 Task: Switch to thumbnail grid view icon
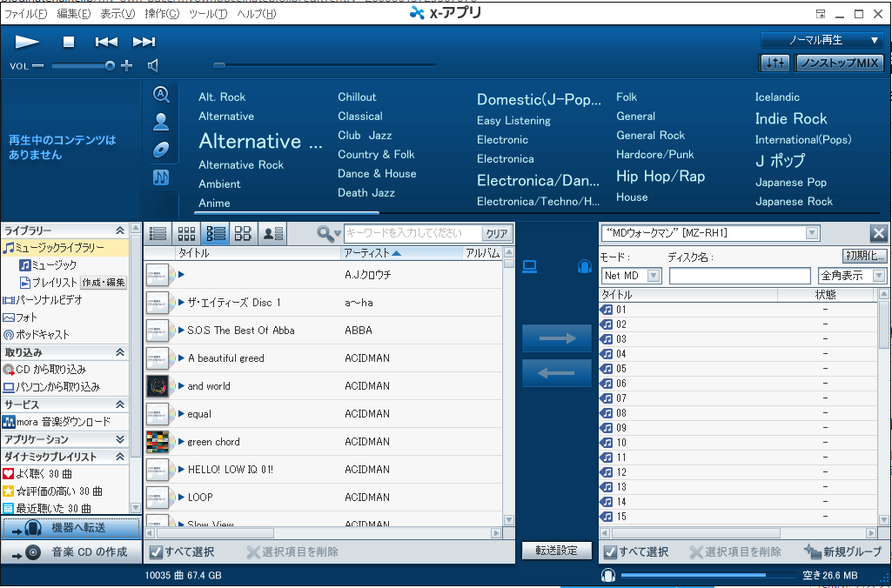(x=186, y=233)
